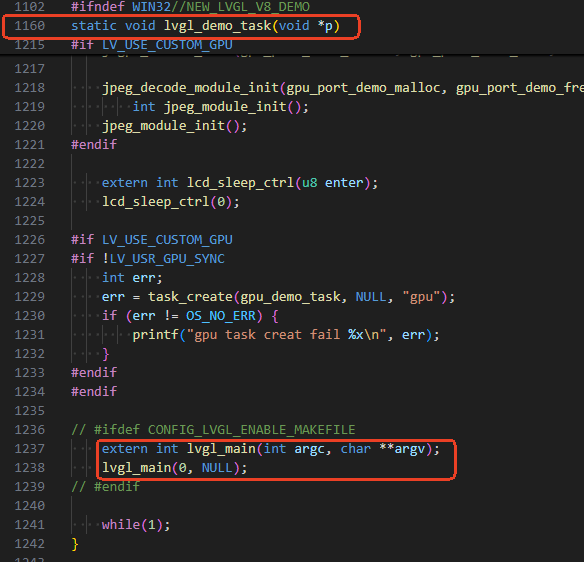Click the sticky line '#ifndef WIN32'
This screenshot has height=562, width=584.
tap(190, 6)
